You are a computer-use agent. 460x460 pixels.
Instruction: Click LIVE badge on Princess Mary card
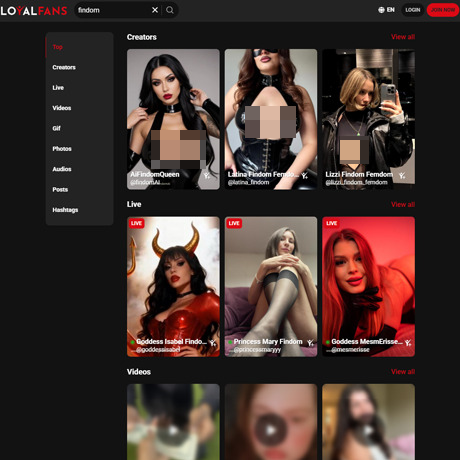pyautogui.click(x=234, y=223)
